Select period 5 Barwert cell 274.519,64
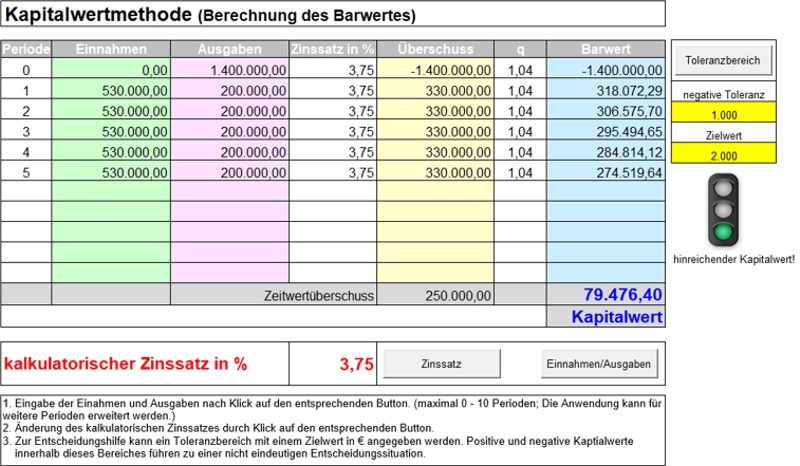Viewport: 800px width, 466px height. point(606,172)
